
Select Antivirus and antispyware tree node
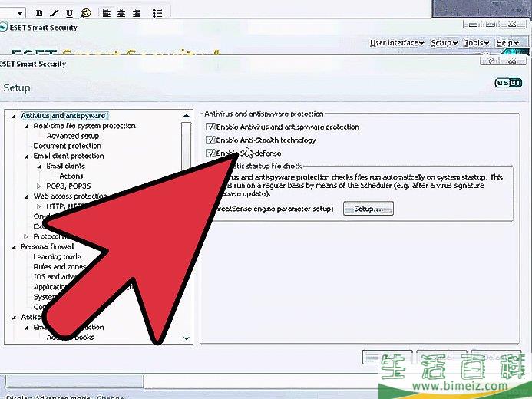click(x=64, y=116)
